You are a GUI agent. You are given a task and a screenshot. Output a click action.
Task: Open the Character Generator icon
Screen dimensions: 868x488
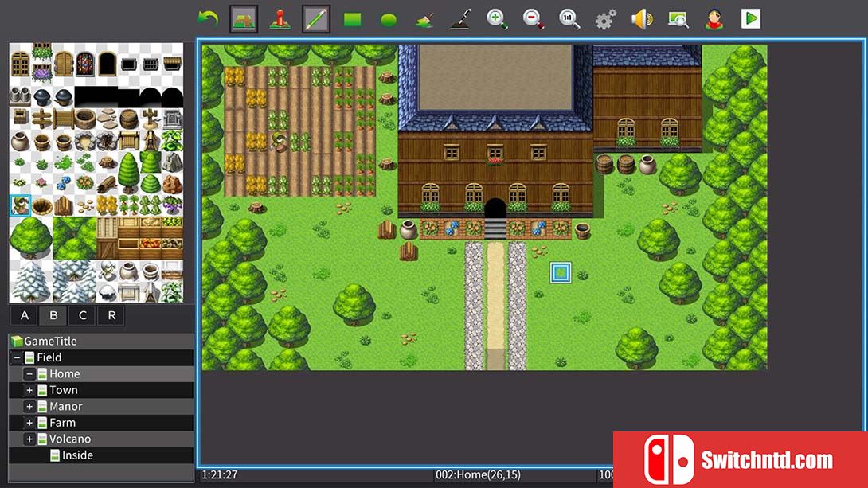click(x=714, y=19)
